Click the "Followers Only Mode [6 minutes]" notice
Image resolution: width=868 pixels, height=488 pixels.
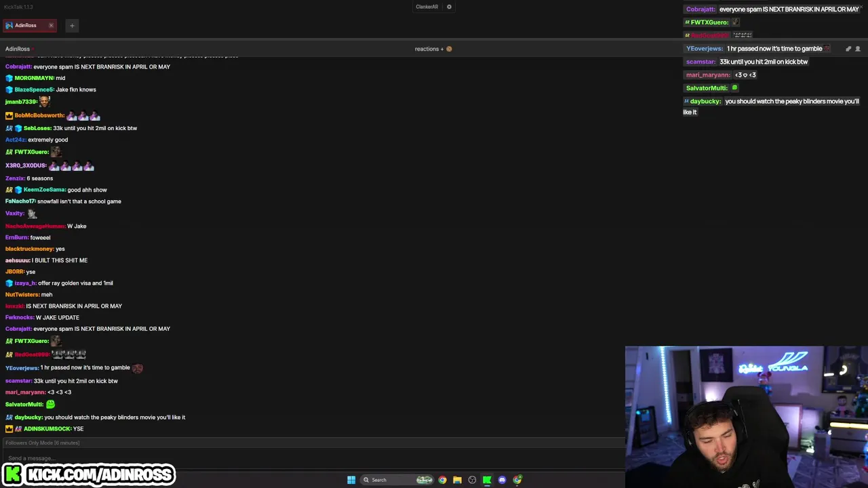pyautogui.click(x=43, y=443)
